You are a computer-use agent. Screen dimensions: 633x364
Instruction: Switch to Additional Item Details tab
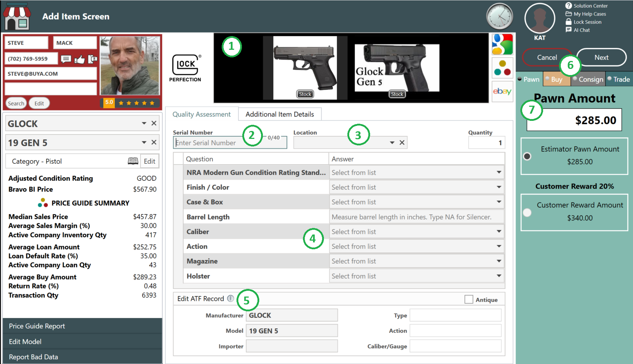(x=280, y=114)
